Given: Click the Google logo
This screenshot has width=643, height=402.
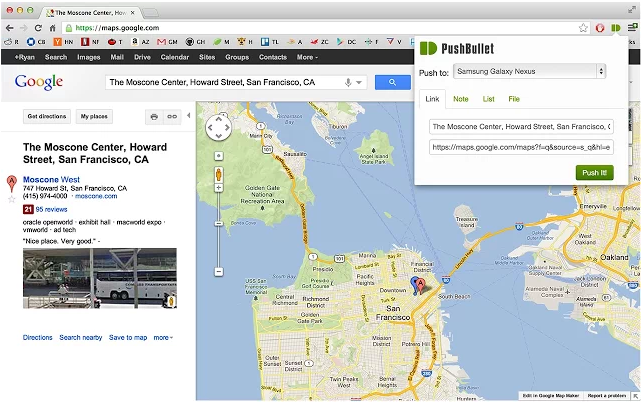Looking at the screenshot, I should [39, 82].
